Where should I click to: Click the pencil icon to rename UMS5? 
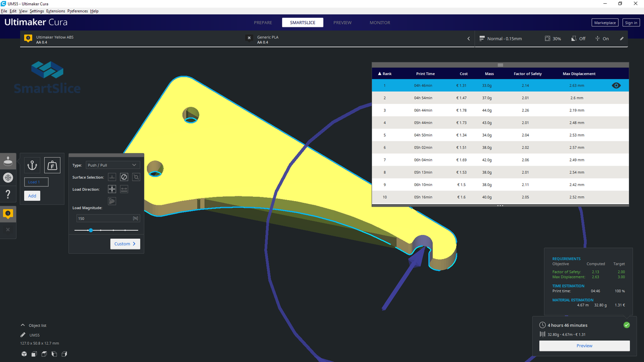(22, 335)
